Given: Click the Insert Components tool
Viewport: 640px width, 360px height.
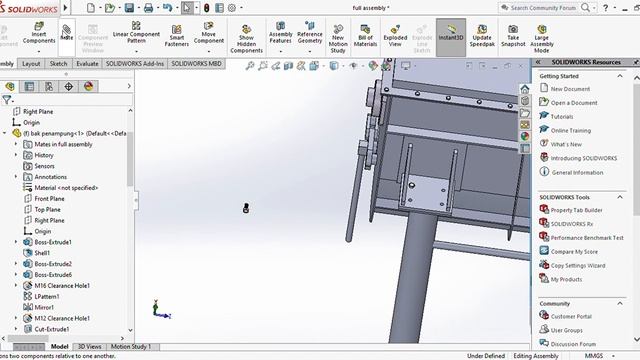Looking at the screenshot, I should 39,34.
